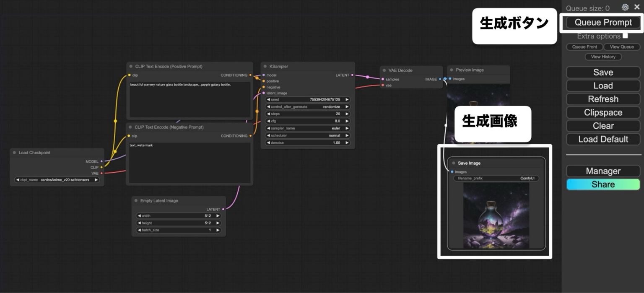
Task: Click the negative prompt text box
Action: tap(190, 163)
